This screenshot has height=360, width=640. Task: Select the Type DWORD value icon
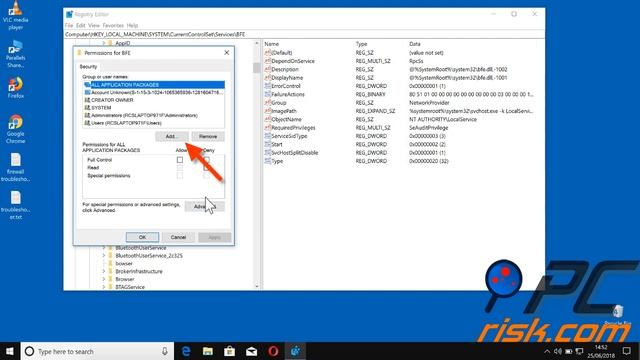[268, 161]
